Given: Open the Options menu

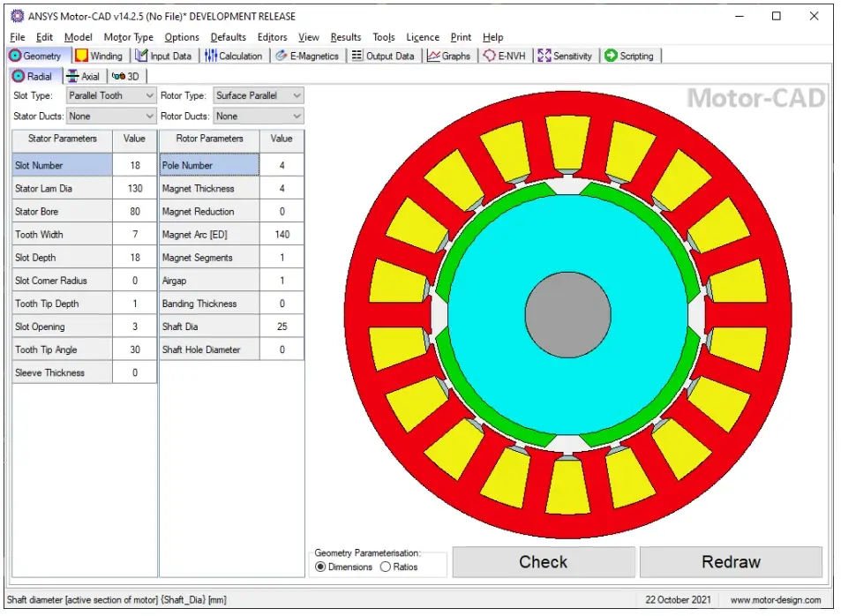Looking at the screenshot, I should [x=182, y=37].
